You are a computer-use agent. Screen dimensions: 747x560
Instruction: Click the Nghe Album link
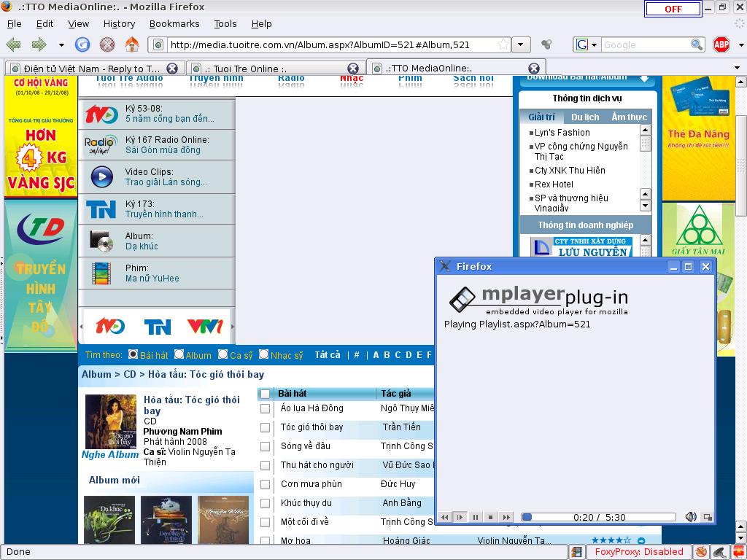coord(110,454)
